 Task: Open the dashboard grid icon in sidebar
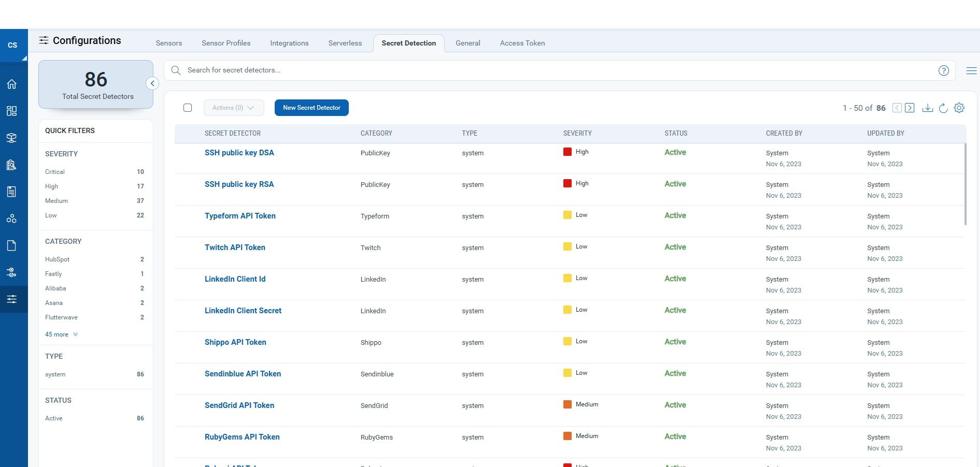[11, 111]
